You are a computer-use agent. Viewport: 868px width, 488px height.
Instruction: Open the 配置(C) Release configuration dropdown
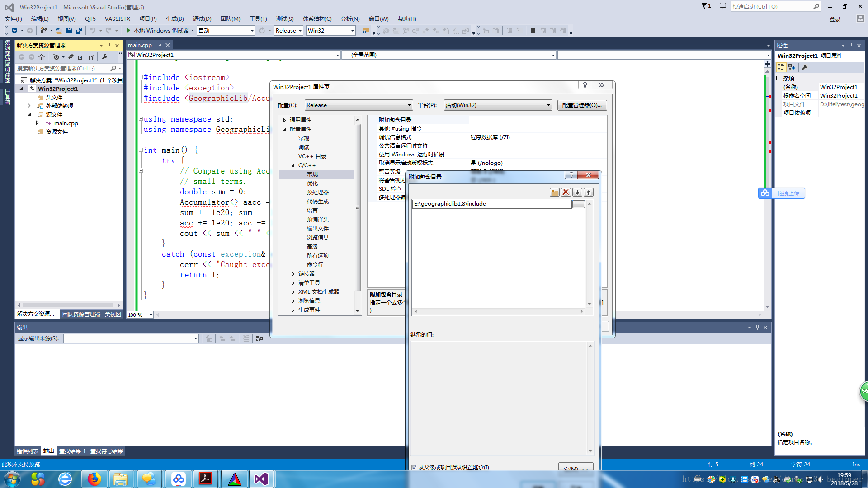359,105
